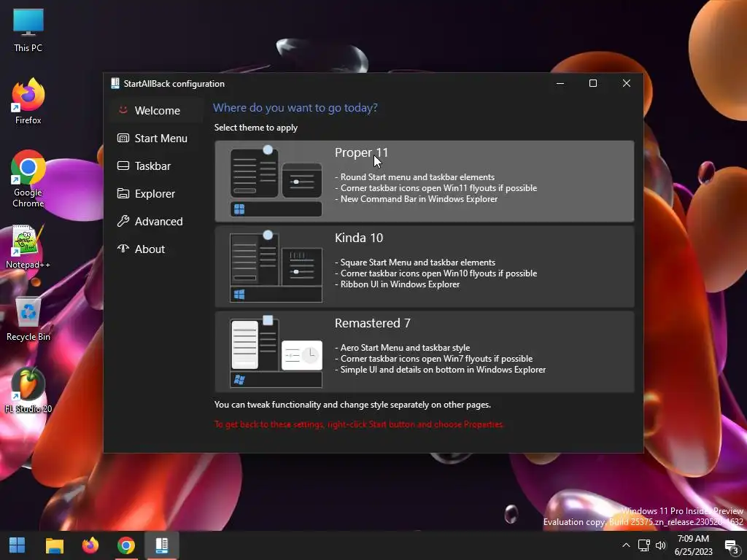Launch Chrome from the taskbar

click(x=125, y=545)
